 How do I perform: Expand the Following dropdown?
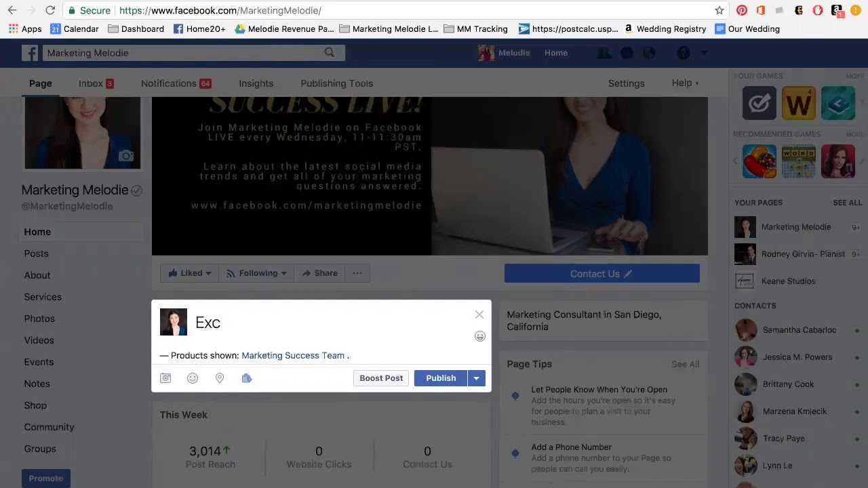pyautogui.click(x=256, y=273)
